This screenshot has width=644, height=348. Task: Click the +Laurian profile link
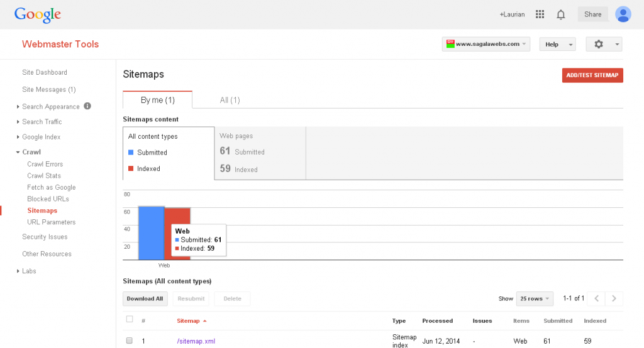pos(512,14)
